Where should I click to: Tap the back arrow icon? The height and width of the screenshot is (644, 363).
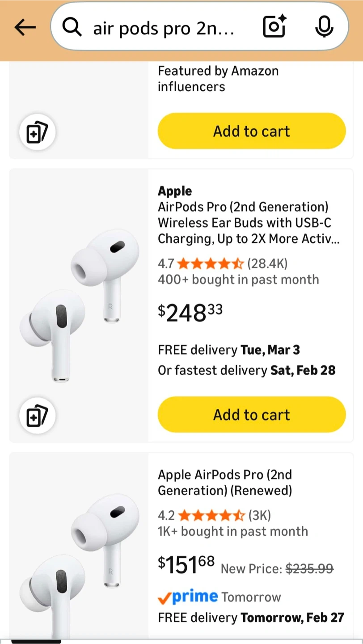click(25, 28)
